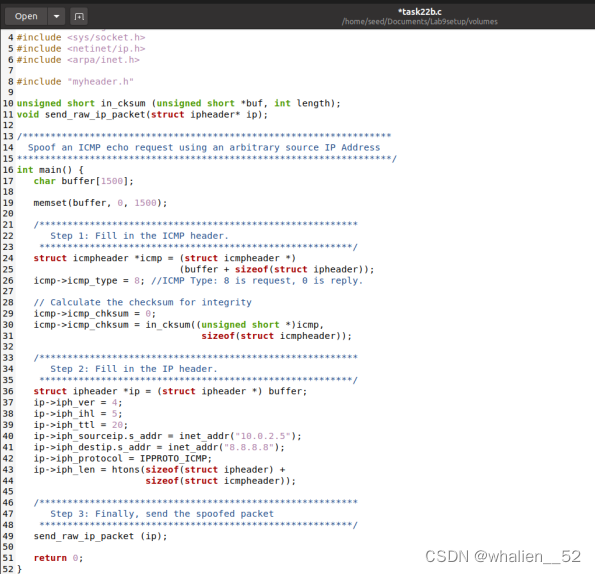Click 'icmp->icmp_chksum = 0;' on line 29
Viewport: 596px width, 574px height.
(x=95, y=314)
